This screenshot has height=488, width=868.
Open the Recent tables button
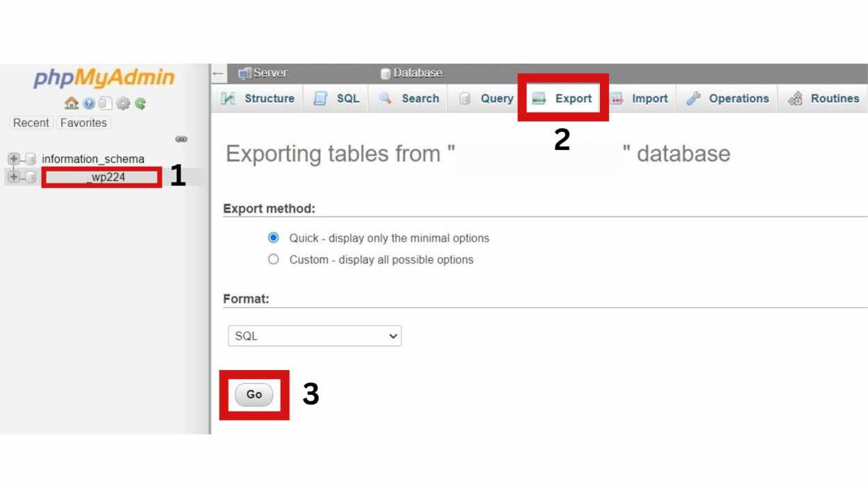point(31,123)
